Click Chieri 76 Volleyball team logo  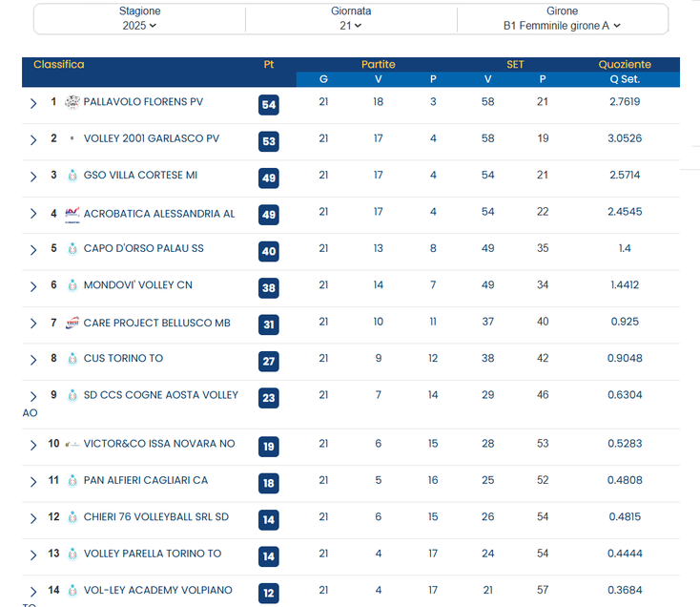tap(72, 517)
